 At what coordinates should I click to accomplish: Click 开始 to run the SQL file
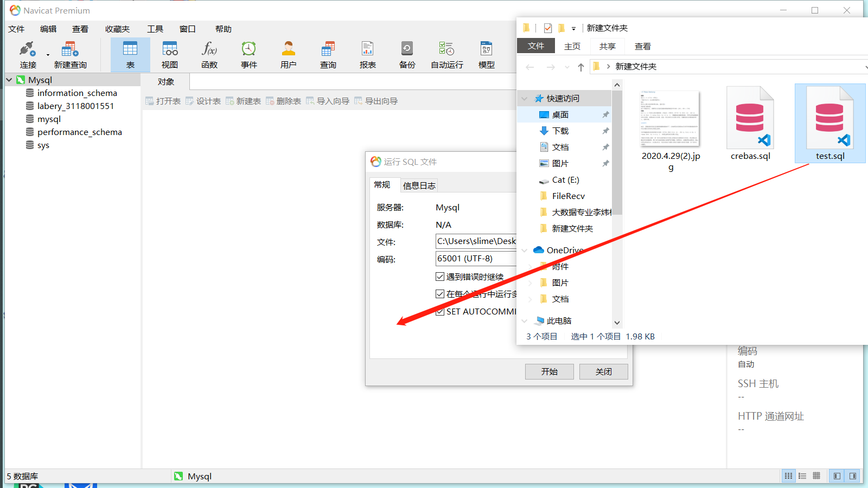pos(548,371)
